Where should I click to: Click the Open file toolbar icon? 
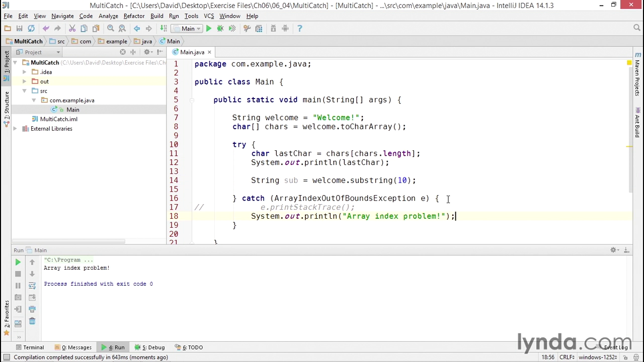coord(8,29)
